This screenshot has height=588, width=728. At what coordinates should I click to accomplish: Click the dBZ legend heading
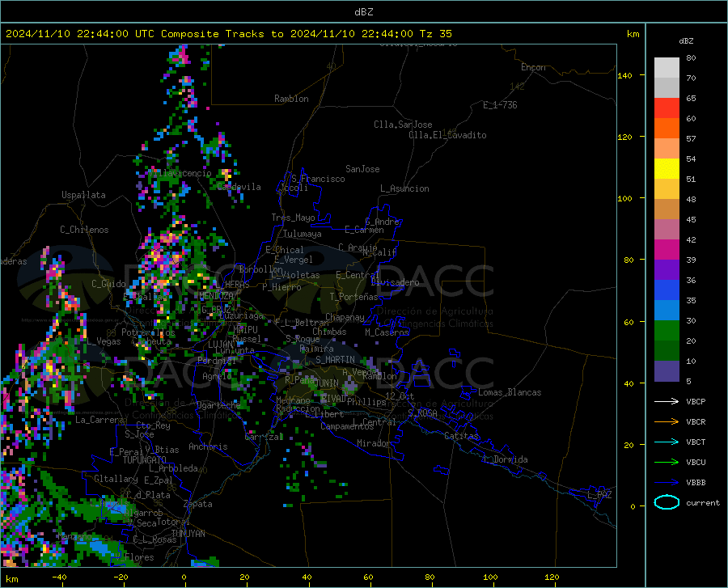(x=686, y=40)
